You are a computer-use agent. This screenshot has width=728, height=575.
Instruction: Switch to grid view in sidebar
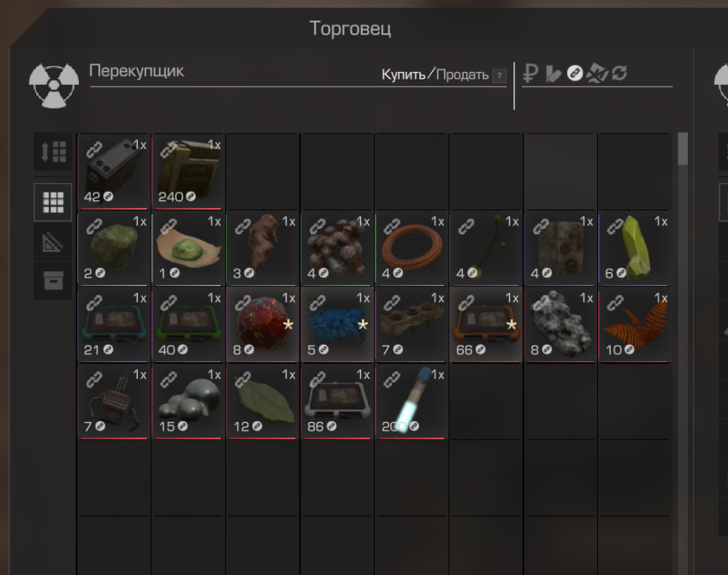(53, 202)
